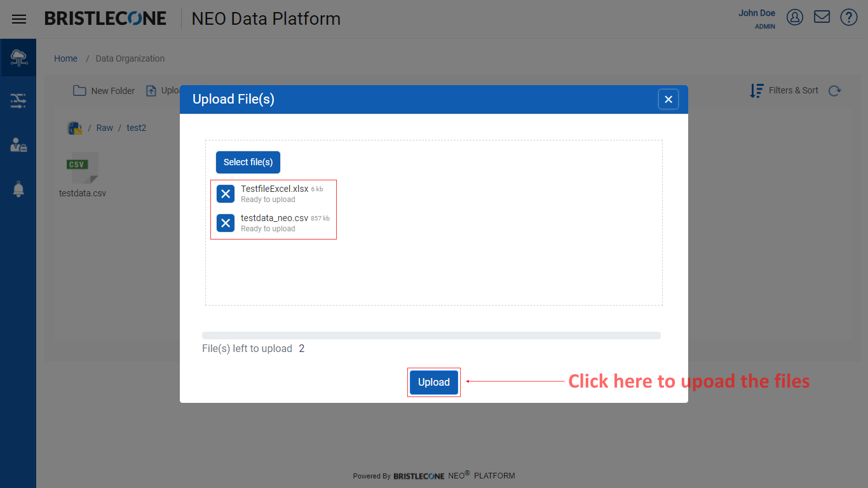Open the data pipeline sidebar icon
This screenshot has width=868, height=488.
pyautogui.click(x=18, y=100)
